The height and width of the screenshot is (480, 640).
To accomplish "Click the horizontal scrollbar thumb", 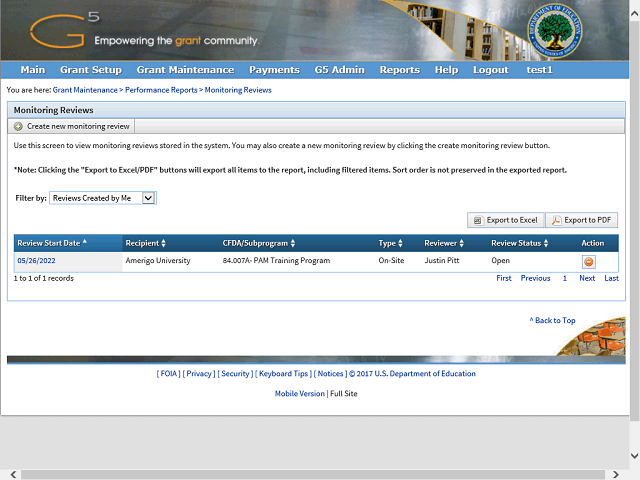I will (x=313, y=474).
